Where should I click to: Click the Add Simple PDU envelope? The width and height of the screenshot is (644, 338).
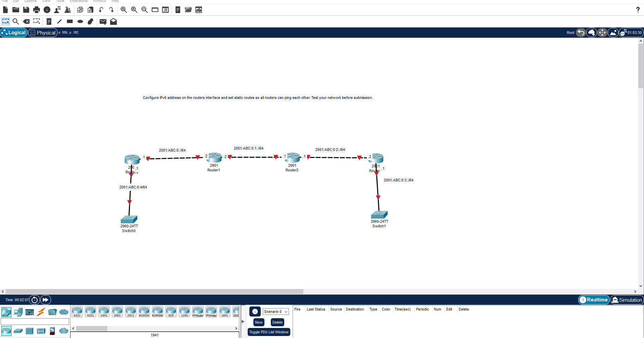click(x=103, y=21)
